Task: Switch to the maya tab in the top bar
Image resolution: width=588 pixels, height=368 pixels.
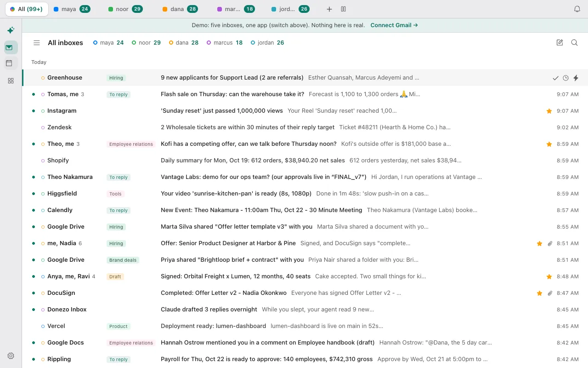Action: pyautogui.click(x=72, y=9)
